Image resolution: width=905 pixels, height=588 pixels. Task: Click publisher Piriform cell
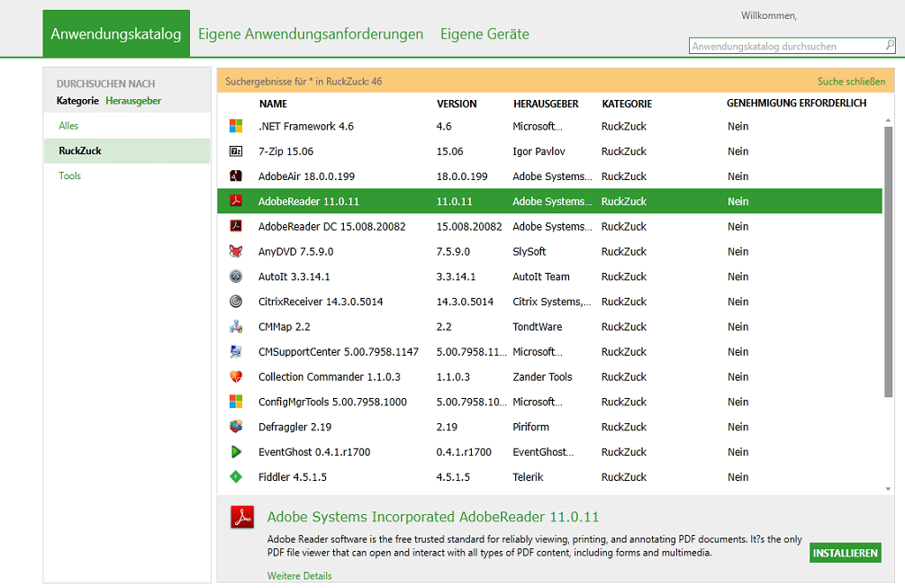530,427
